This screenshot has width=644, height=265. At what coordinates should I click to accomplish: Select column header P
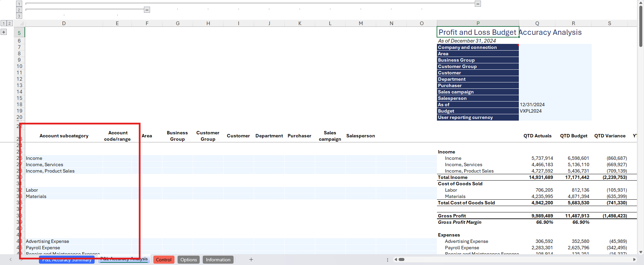click(x=478, y=23)
